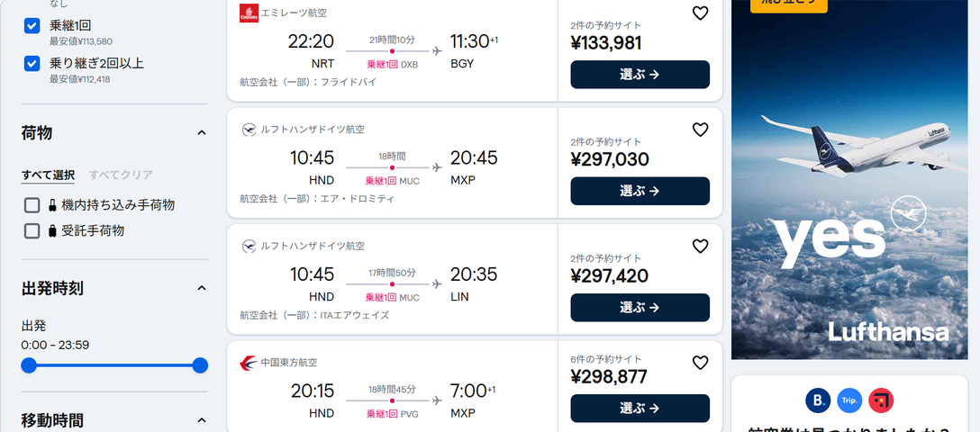The width and height of the screenshot is (980, 432).
Task: Click the Emirates airline logo
Action: [249, 13]
